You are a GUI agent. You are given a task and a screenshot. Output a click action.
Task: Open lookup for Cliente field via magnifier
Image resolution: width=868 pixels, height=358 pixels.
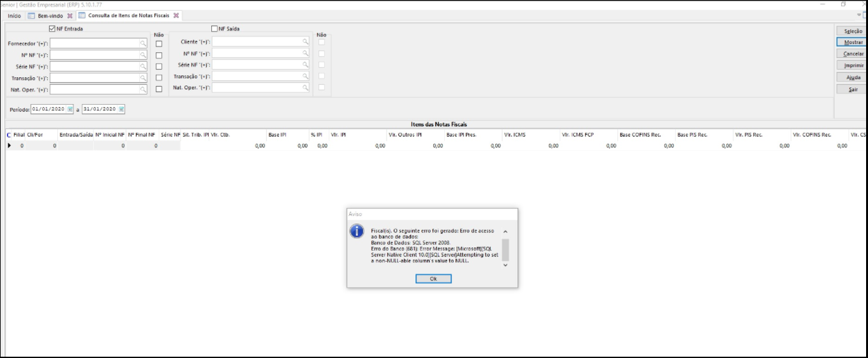(x=306, y=41)
